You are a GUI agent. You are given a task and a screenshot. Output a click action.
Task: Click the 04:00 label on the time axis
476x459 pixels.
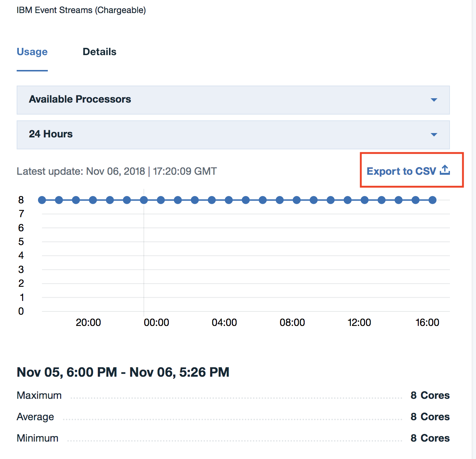click(x=224, y=322)
